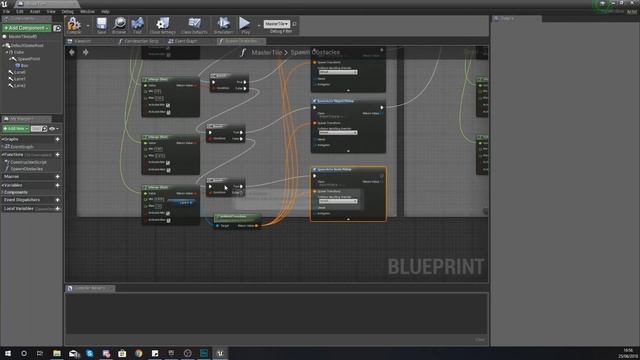Toggle Inclusive Max on the middle InRange node

[168, 169]
